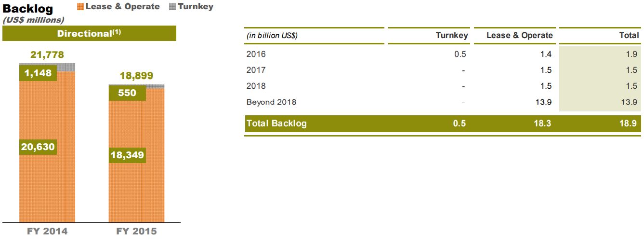Select the 550 Turnkey label on FY 2015
The image size is (644, 246).
pos(127,93)
